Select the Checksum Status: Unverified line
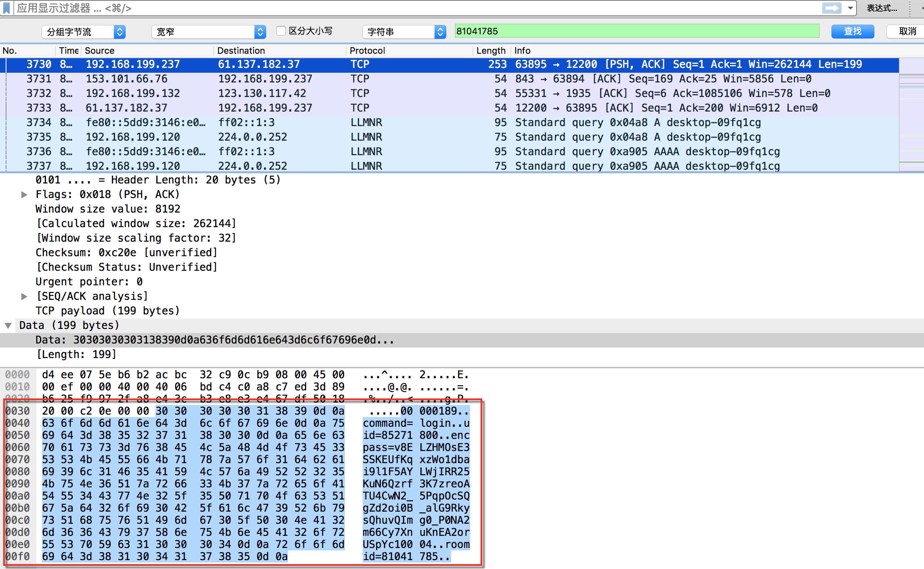Screen dimensions: 924x569 [127, 267]
